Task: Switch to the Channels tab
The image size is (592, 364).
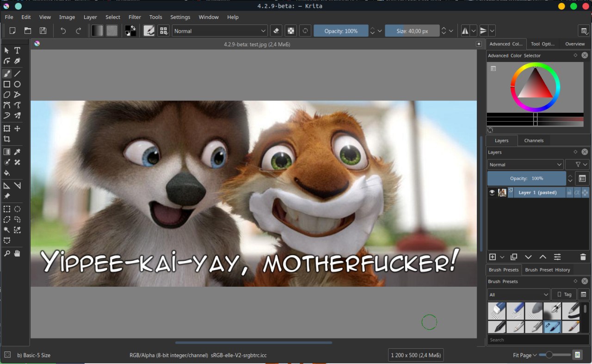Action: point(534,141)
